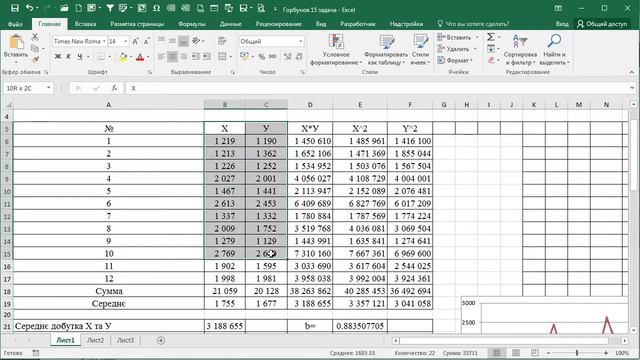Toggle bold formatting (Ж)

click(x=58, y=56)
